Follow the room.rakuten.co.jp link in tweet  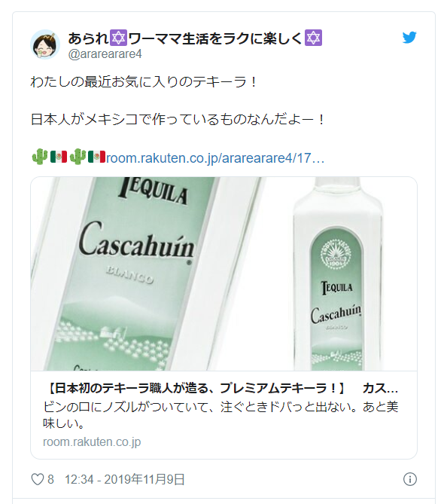[x=214, y=158]
